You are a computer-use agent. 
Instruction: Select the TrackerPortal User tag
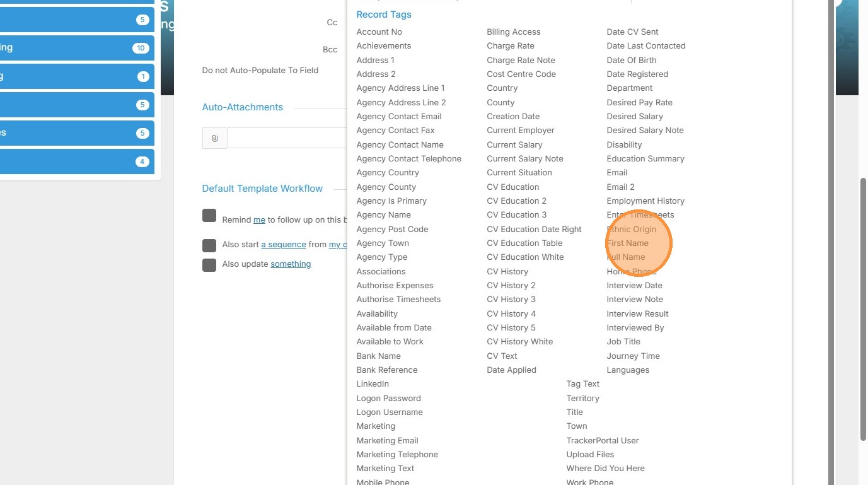click(x=603, y=441)
